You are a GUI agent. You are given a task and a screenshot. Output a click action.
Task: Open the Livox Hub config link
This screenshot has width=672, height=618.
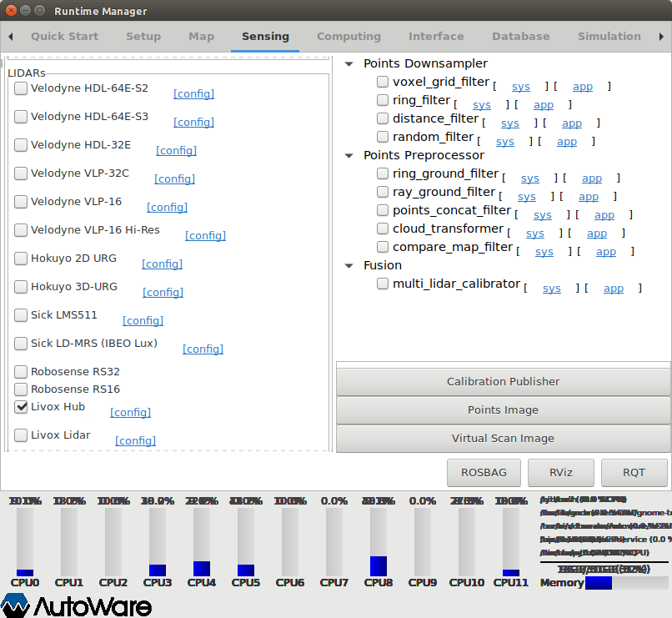[x=130, y=412]
